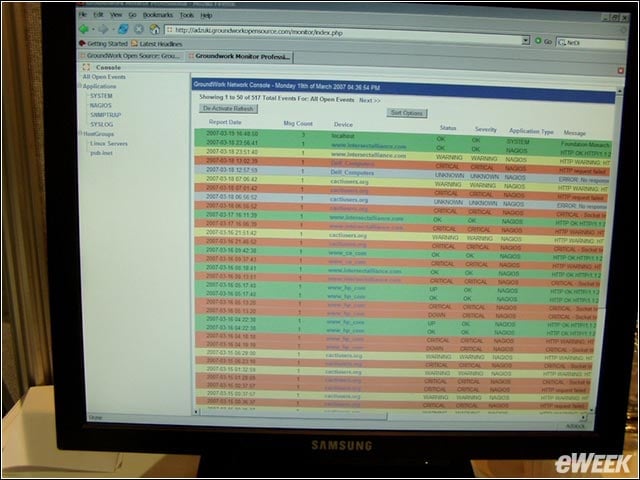Reload the page with the Refresh icon
Viewport: 640px width, 480px height.
tap(123, 29)
